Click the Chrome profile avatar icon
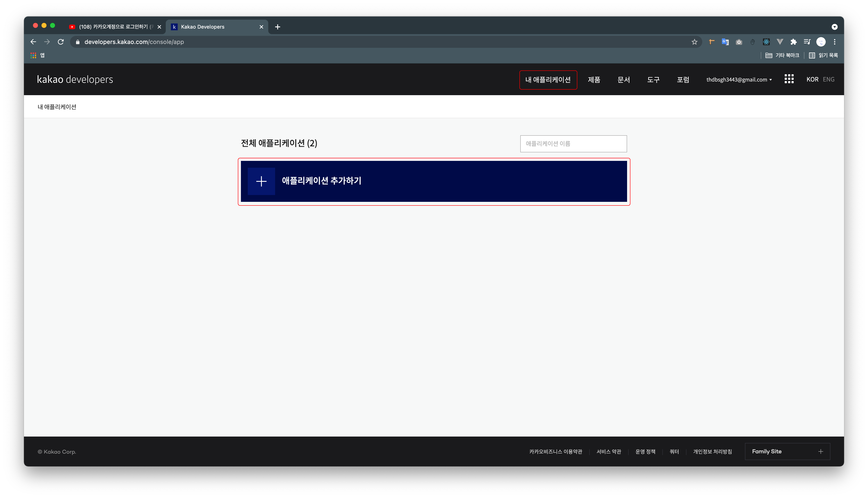Image resolution: width=868 pixels, height=498 pixels. [x=821, y=42]
